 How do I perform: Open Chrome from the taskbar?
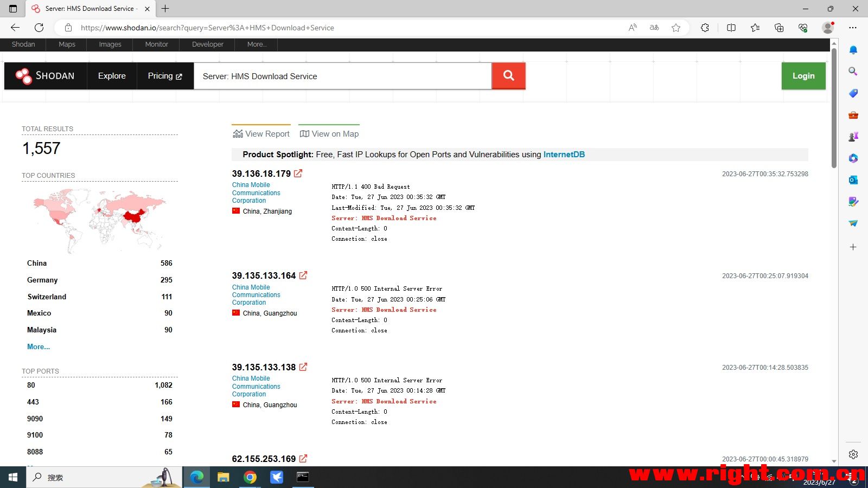point(250,477)
